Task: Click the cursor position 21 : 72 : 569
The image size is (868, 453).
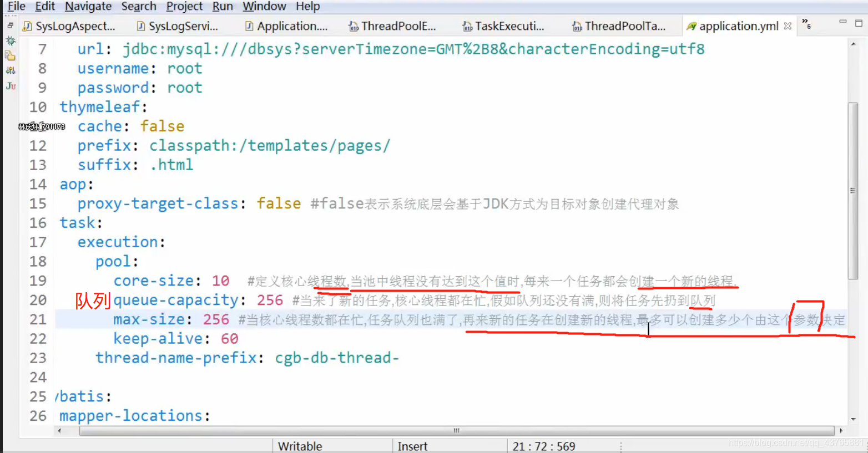Action: tap(544, 446)
